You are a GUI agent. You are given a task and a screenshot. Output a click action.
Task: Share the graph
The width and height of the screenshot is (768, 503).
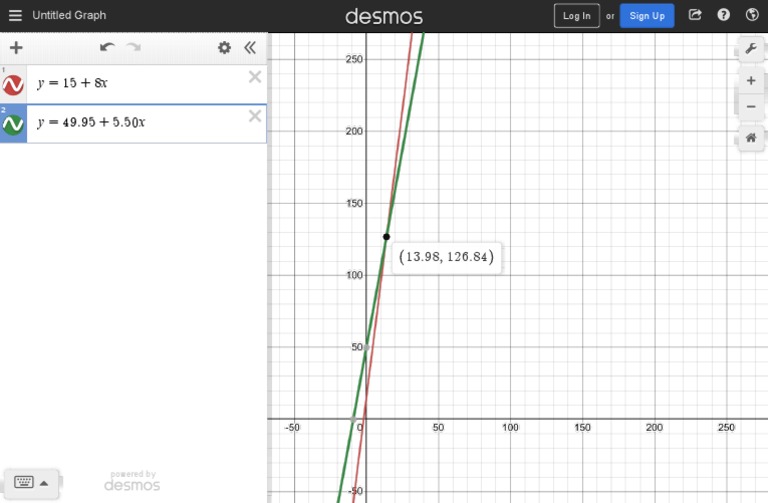695,15
